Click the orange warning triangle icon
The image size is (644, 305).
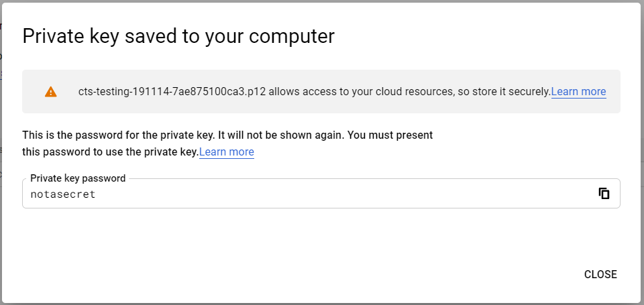[50, 92]
